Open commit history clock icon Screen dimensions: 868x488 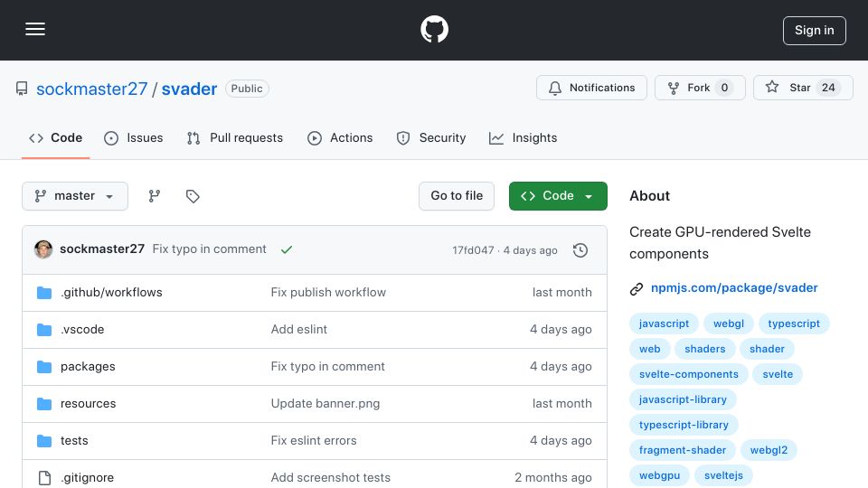580,250
